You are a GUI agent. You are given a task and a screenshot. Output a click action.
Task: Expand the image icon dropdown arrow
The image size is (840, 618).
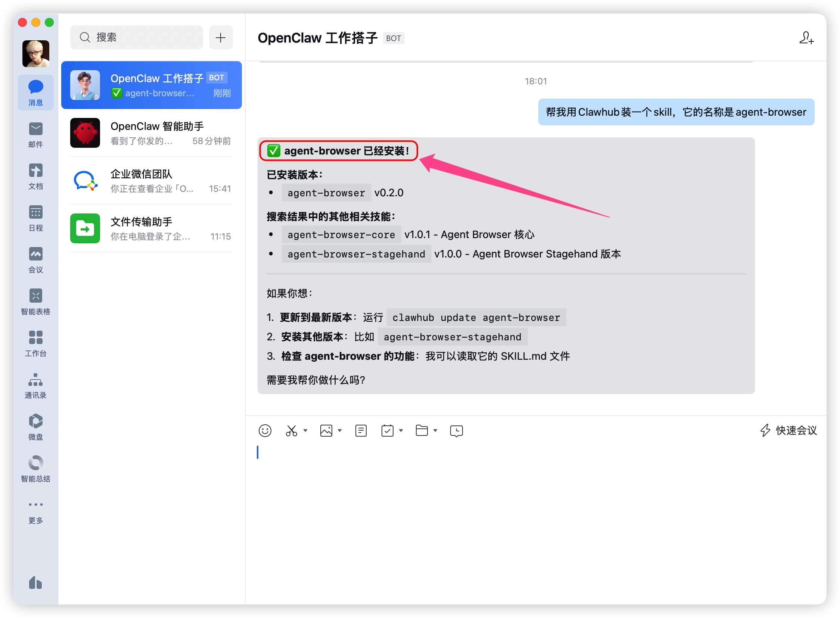340,431
